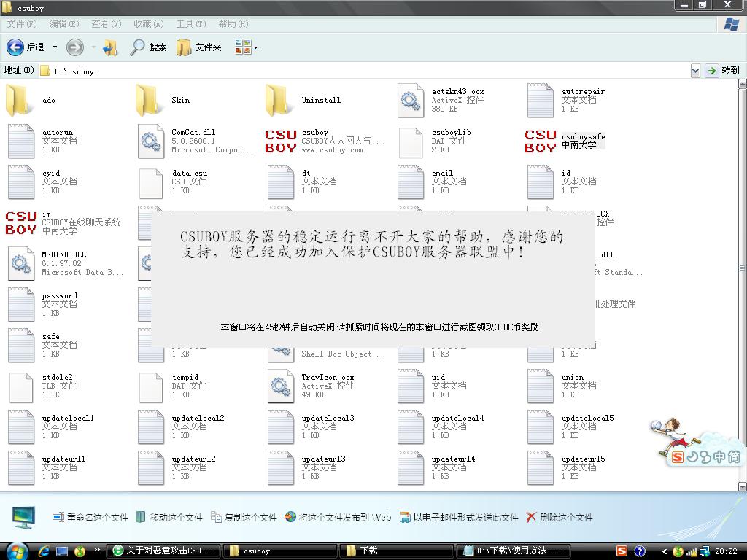Toggle the 文件夹 folders pane
This screenshot has width=747, height=560.
coord(198,47)
